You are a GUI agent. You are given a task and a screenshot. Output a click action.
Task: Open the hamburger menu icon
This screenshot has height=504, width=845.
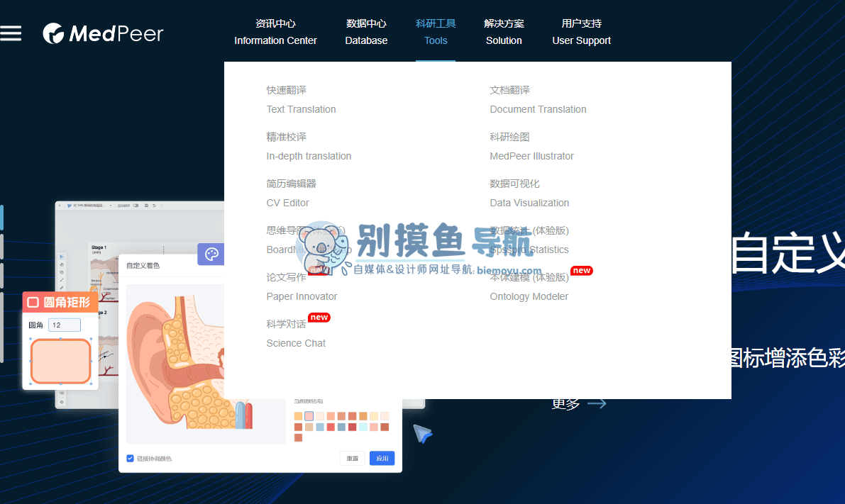[11, 33]
